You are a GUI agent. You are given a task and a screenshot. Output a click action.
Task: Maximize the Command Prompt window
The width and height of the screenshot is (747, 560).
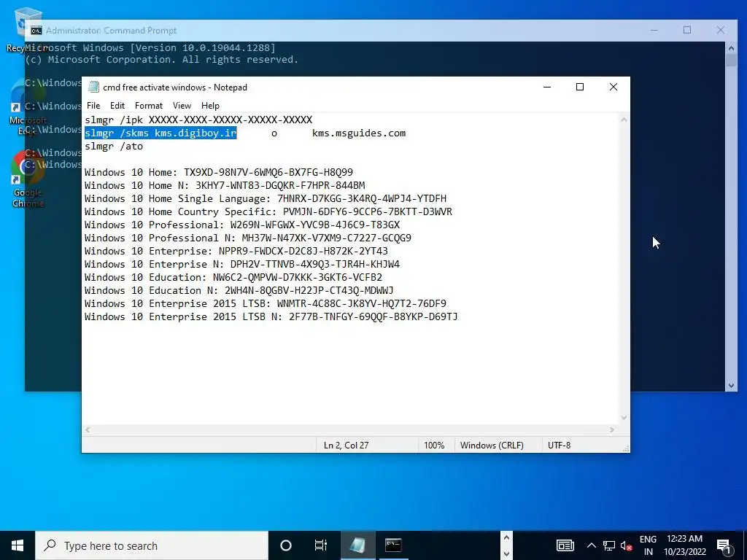click(687, 30)
